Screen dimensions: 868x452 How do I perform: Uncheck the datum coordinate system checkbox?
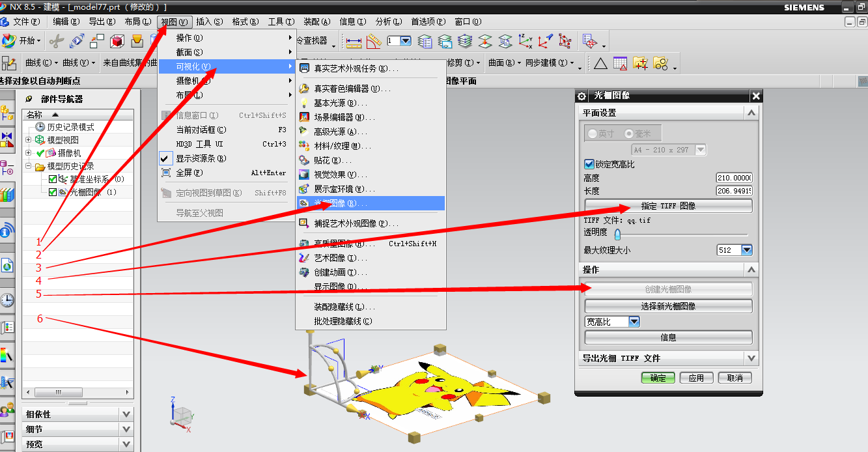pos(53,179)
